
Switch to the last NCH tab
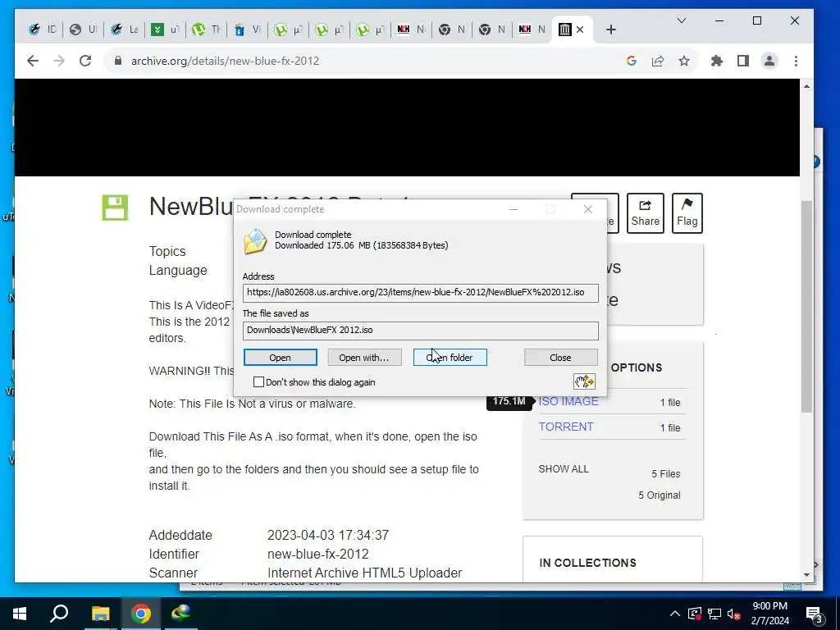532,30
